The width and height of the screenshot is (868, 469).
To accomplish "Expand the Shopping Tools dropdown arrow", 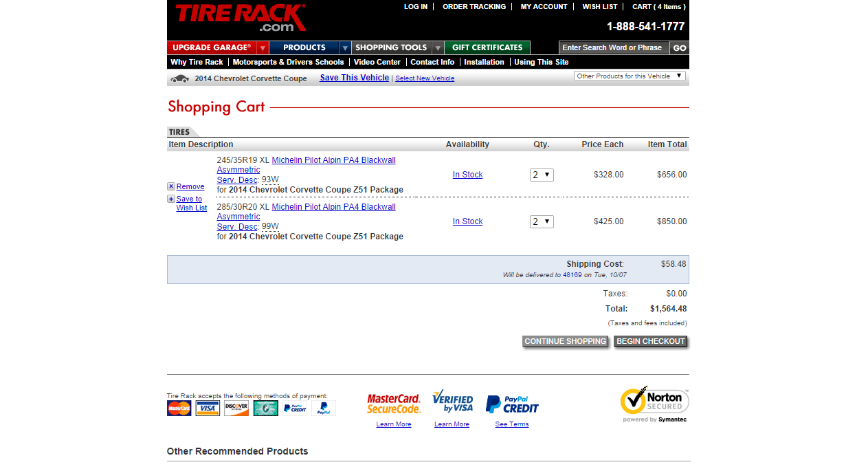I will coord(438,48).
